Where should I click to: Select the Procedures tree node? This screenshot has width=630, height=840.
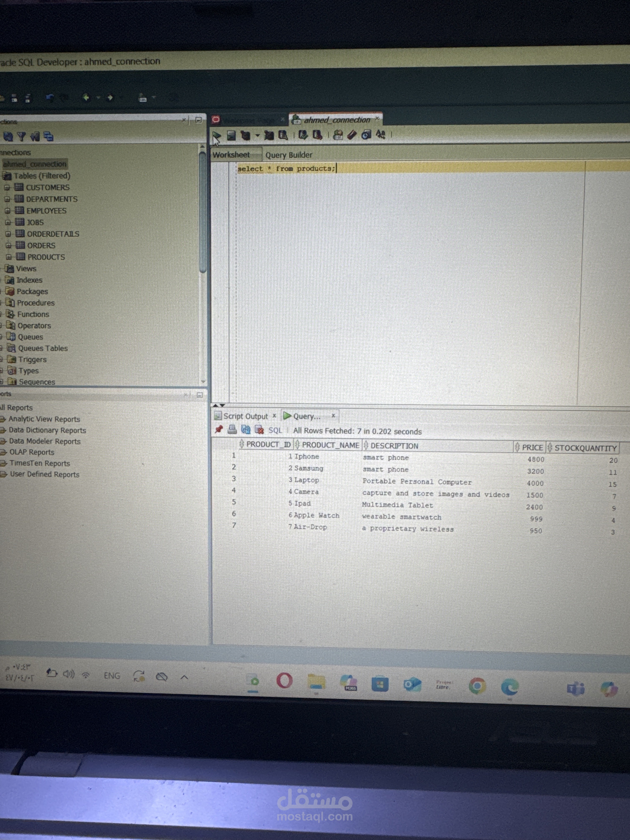point(35,303)
